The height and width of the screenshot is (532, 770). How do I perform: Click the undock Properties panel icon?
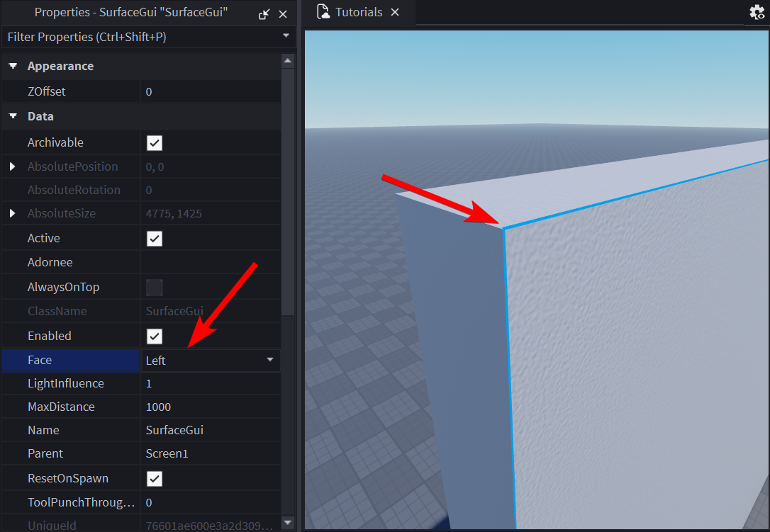tap(264, 13)
